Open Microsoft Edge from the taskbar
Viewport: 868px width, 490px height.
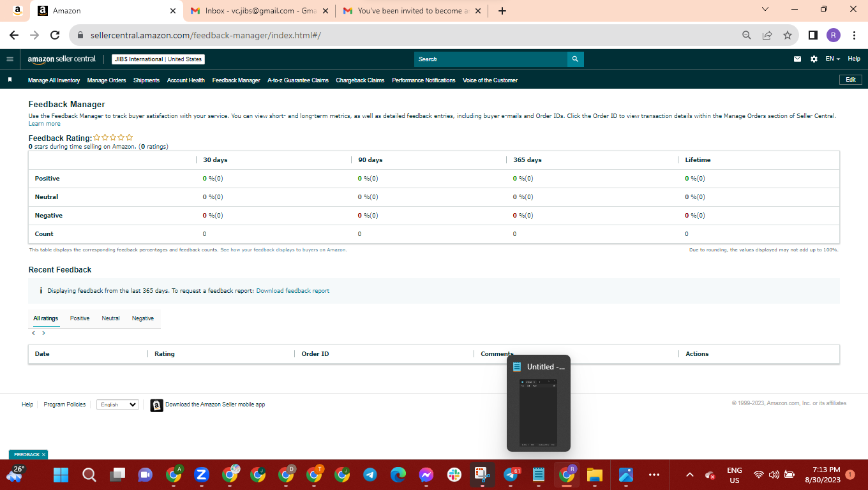tap(398, 475)
